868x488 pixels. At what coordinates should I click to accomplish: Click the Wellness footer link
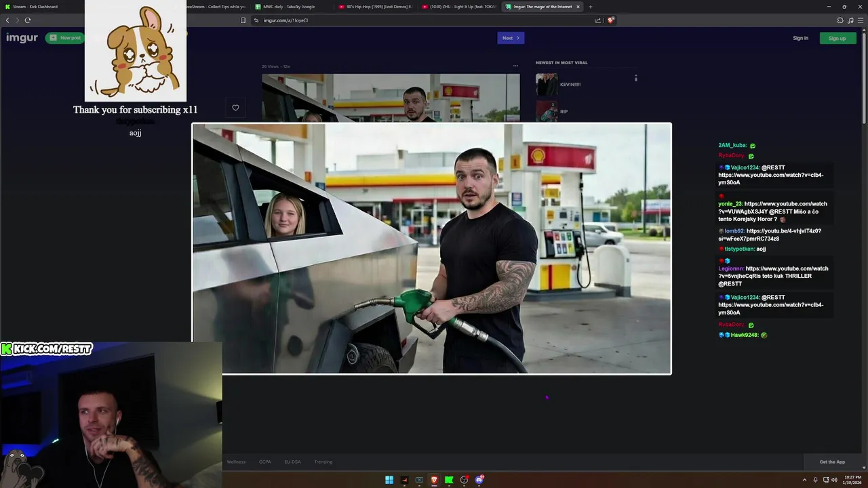coord(236,462)
